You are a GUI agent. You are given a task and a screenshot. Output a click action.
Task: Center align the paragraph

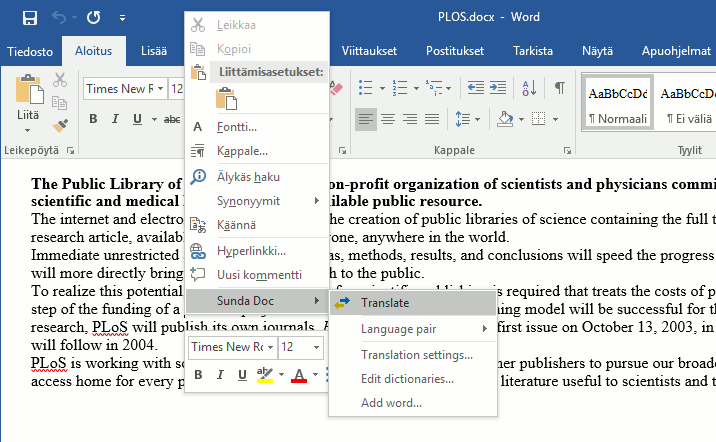tap(388, 119)
